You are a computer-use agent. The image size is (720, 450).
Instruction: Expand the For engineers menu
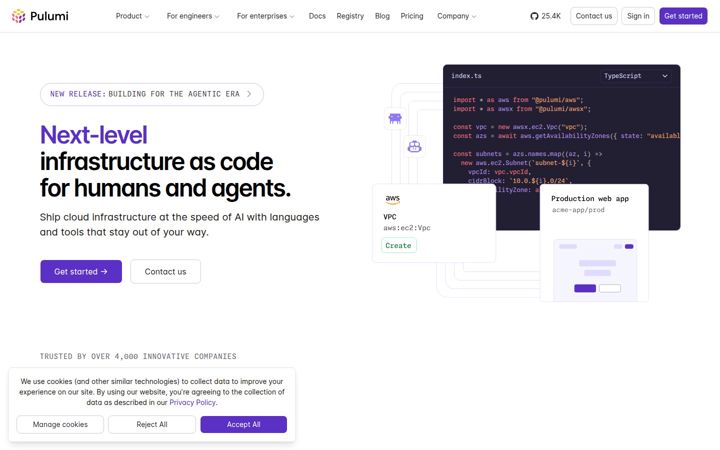(193, 16)
